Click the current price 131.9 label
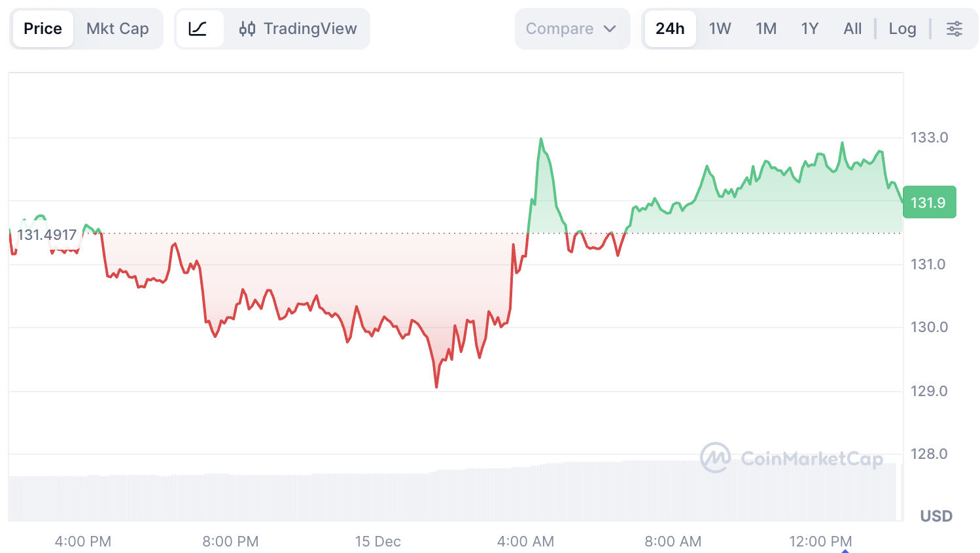The width and height of the screenshot is (980, 553). click(x=929, y=203)
